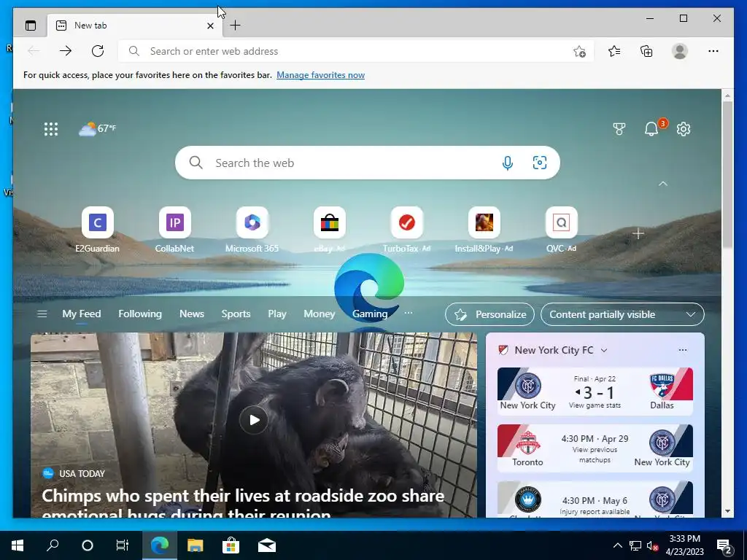The width and height of the screenshot is (747, 560).
Task: Open the 67°F weather widget
Action: 97,128
